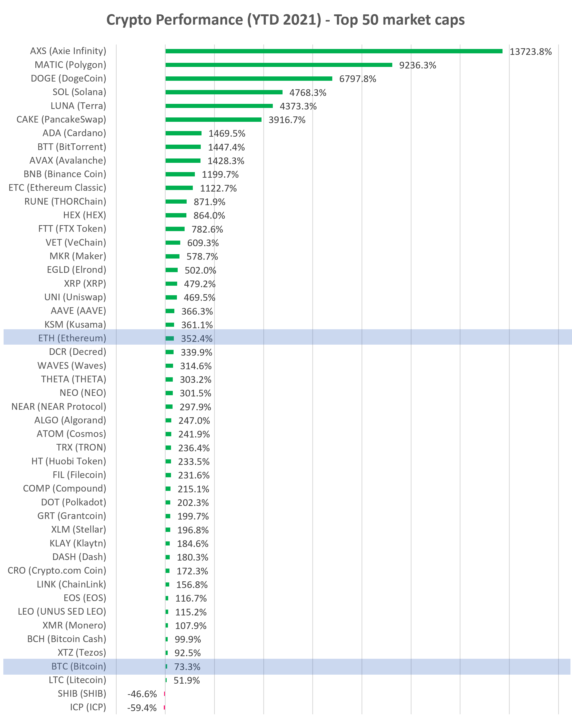Image resolution: width=572 pixels, height=728 pixels.
Task: Select the 'NEAR (NEAR Protocol)' label
Action: pos(59,406)
